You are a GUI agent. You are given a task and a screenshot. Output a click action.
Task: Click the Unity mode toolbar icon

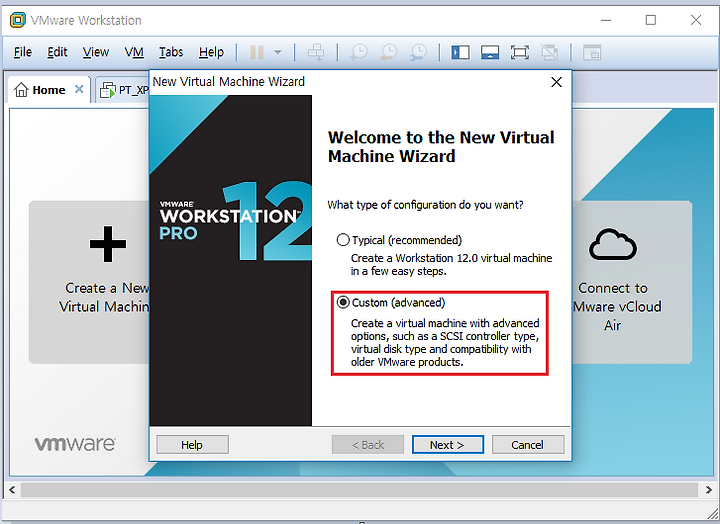[549, 52]
